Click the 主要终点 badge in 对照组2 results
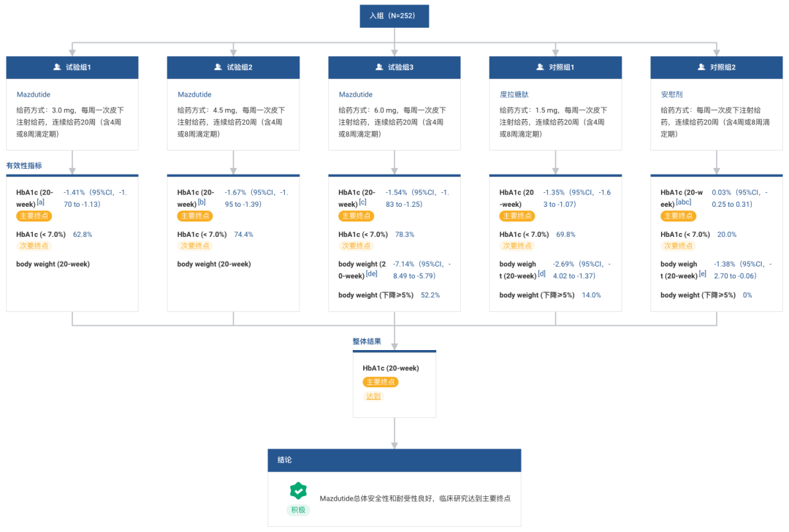Screen dimensions: 789x532 (x=678, y=216)
